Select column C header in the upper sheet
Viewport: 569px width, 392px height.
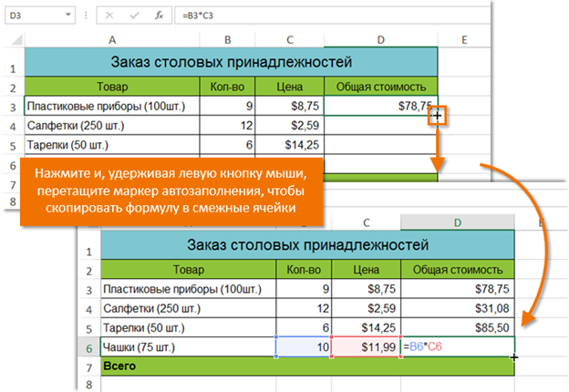click(x=290, y=39)
